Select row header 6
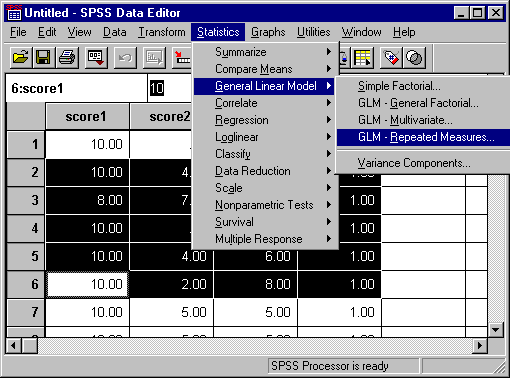 (x=26, y=284)
